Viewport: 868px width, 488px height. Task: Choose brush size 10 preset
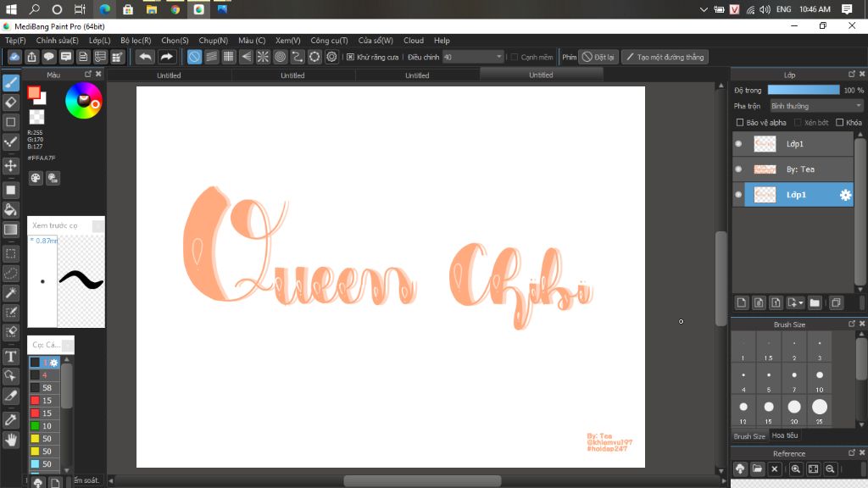(x=820, y=379)
